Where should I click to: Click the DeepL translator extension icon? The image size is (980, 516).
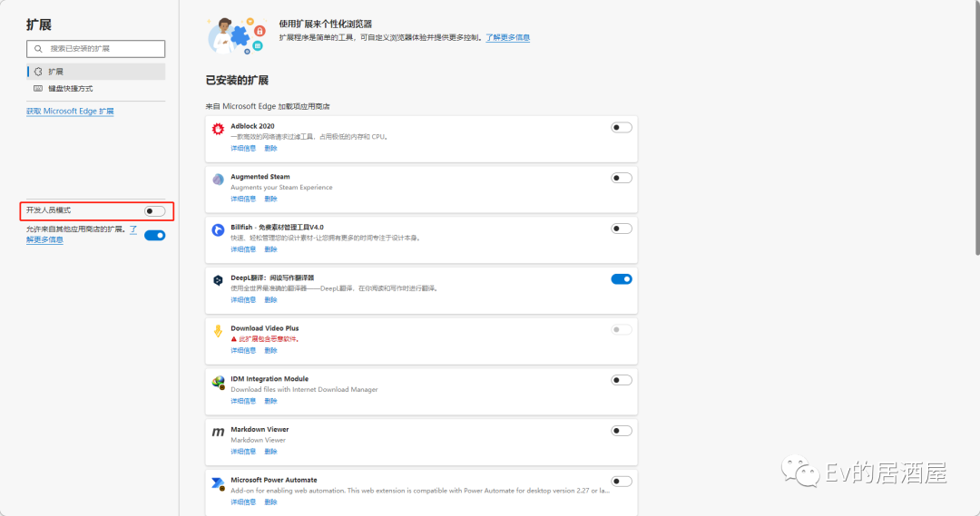(218, 281)
